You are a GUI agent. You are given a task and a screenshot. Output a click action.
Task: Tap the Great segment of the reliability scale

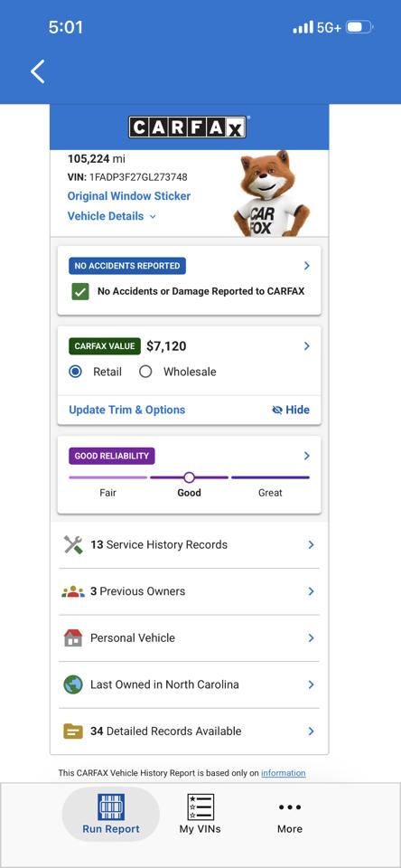click(270, 477)
